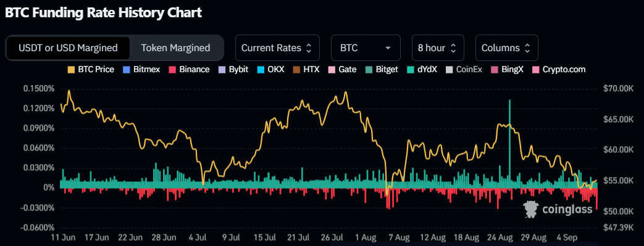
Task: Expand the 8 hour interval dropdown
Action: 438,48
